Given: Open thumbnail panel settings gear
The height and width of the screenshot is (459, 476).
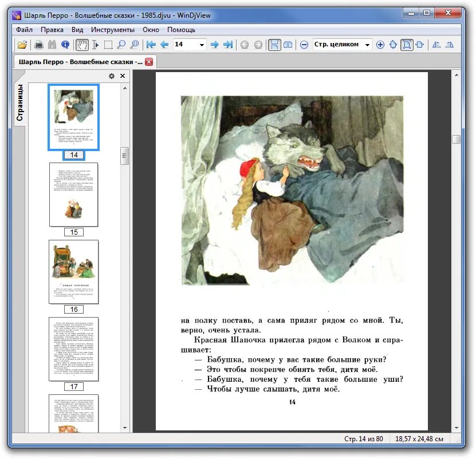Looking at the screenshot, I should point(112,76).
